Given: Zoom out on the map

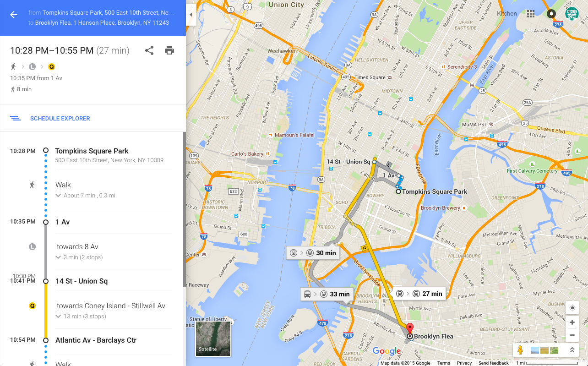Looking at the screenshot, I should (572, 335).
